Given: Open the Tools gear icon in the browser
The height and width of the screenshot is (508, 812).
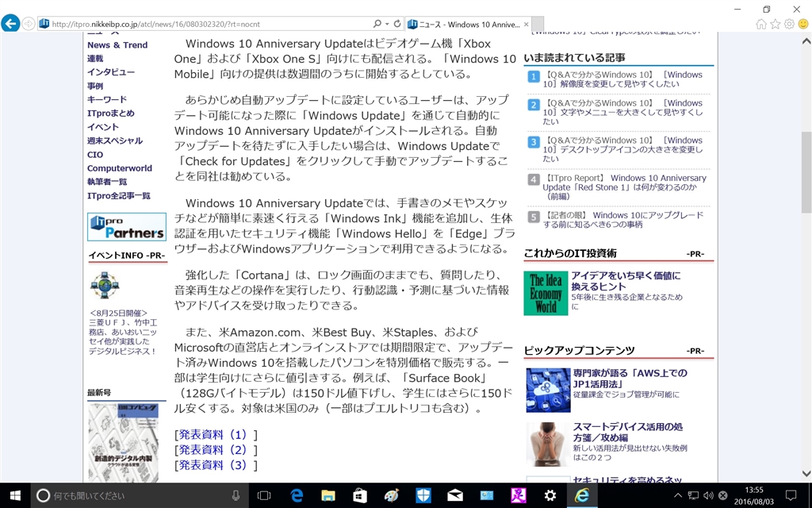Looking at the screenshot, I should pos(789,24).
